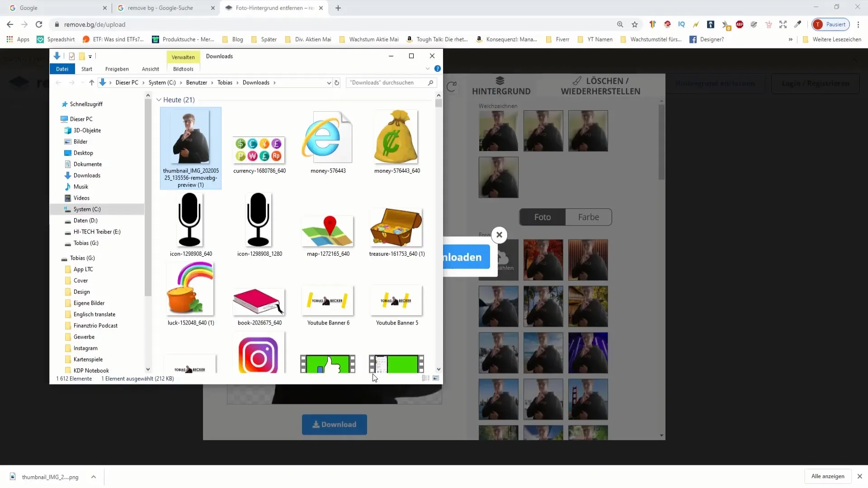Click the LÖSCHEN/WIEDERHERSTELLEN erase tool icon
Screen dimensions: 868x488
pos(577,80)
